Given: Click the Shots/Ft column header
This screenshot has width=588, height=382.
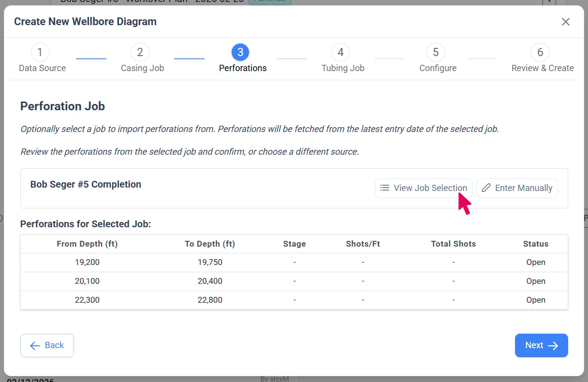Looking at the screenshot, I should tap(363, 244).
